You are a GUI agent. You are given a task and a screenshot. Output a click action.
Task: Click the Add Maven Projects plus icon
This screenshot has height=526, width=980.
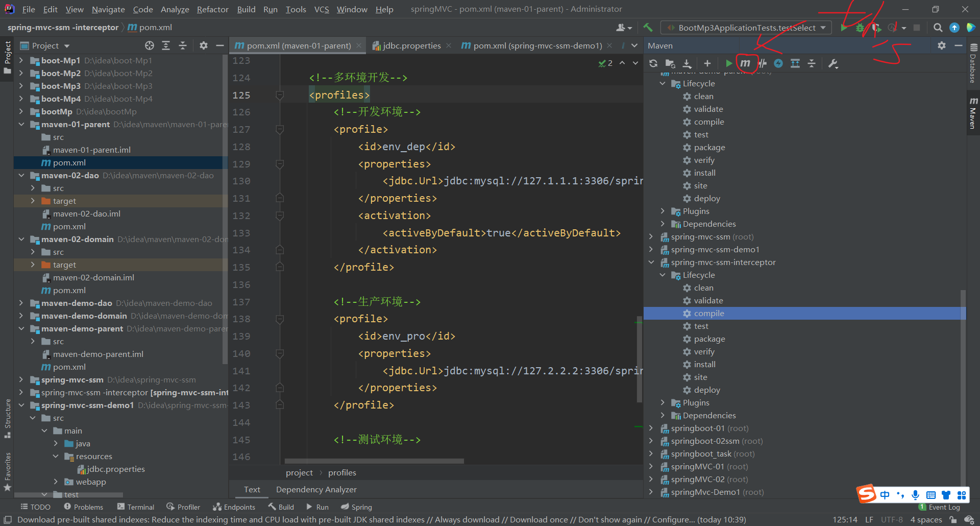pyautogui.click(x=707, y=63)
